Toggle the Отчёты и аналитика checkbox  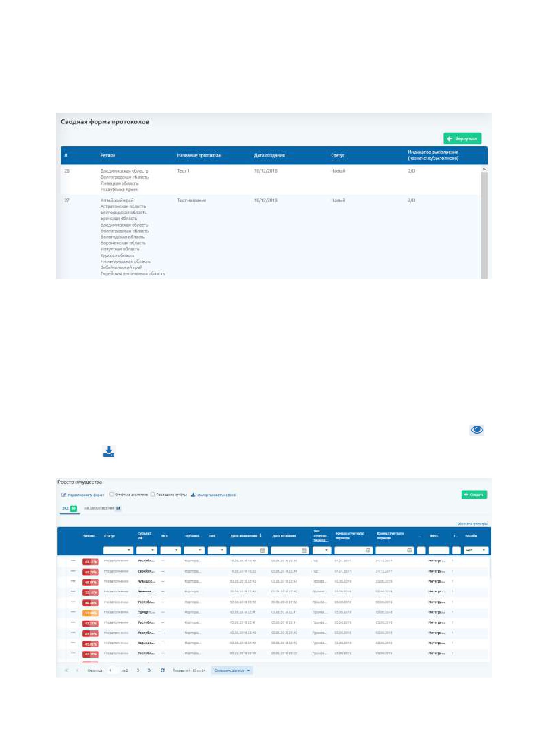(x=111, y=495)
